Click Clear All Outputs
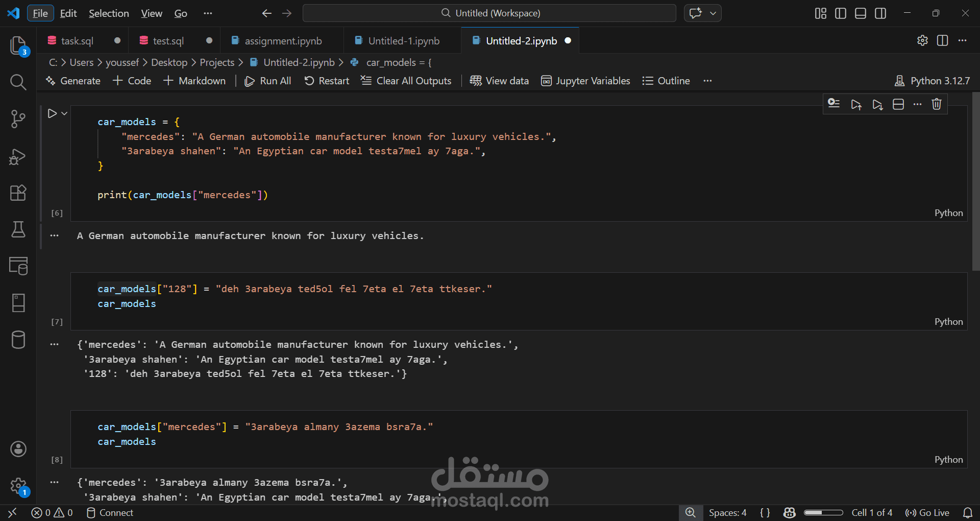Viewport: 980px width, 521px height. (406, 81)
